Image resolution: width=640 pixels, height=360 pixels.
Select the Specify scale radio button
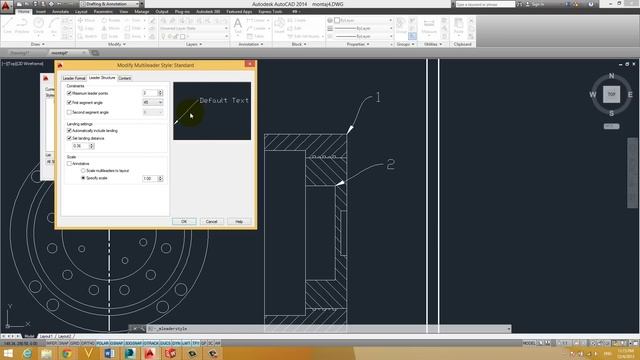(x=83, y=178)
